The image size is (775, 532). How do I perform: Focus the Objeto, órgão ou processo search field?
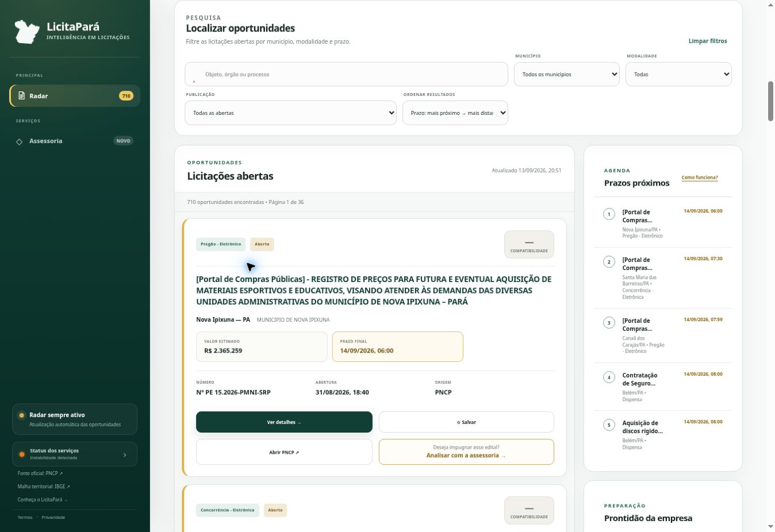pos(346,74)
